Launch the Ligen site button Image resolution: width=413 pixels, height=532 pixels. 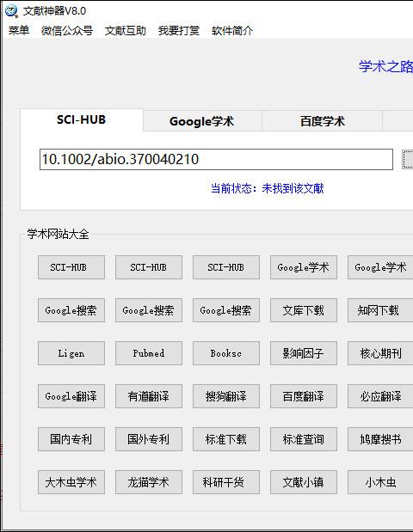(x=71, y=353)
